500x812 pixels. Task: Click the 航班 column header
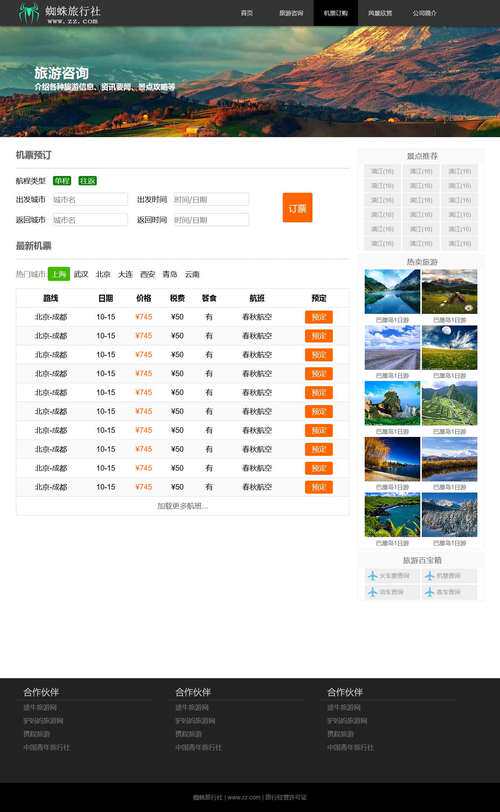(x=257, y=298)
